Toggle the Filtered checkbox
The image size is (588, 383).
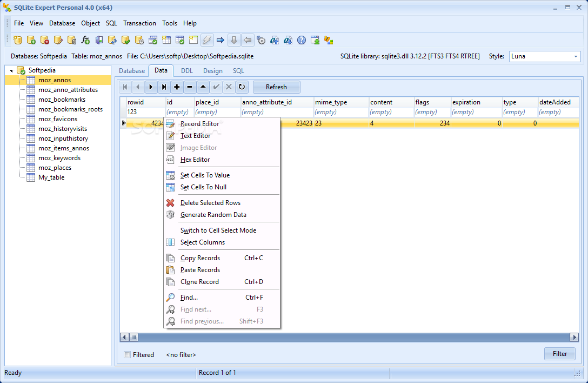click(128, 354)
